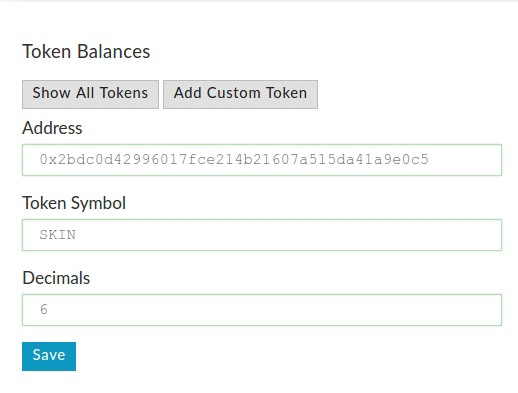
Task: Activate the box under the Decimals label
Action: 262,310
